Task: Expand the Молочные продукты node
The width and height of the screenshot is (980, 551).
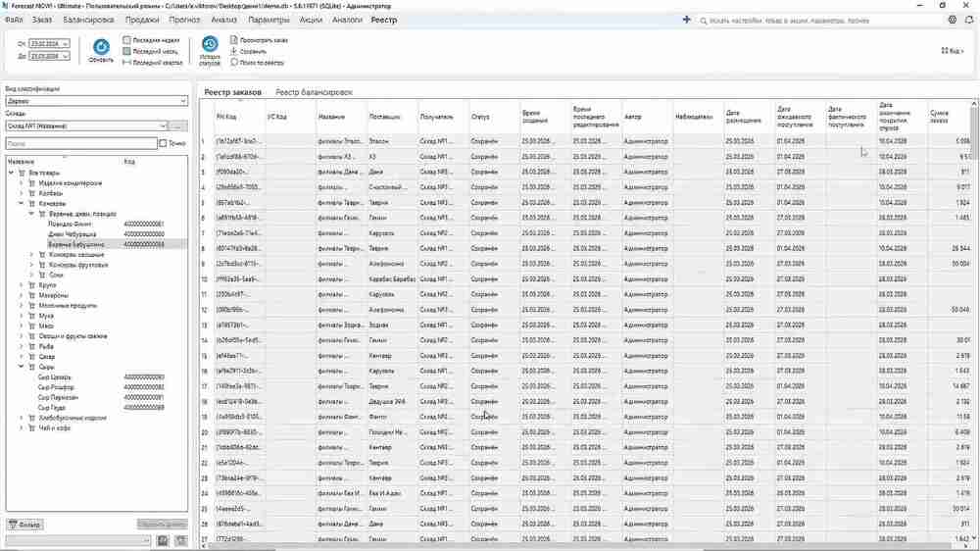Action: tap(22, 306)
